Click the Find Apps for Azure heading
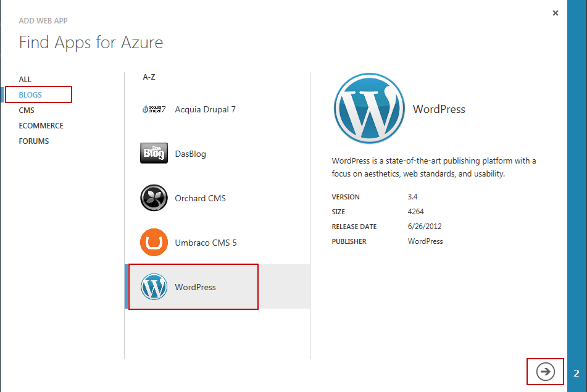587x392 pixels. click(x=91, y=43)
